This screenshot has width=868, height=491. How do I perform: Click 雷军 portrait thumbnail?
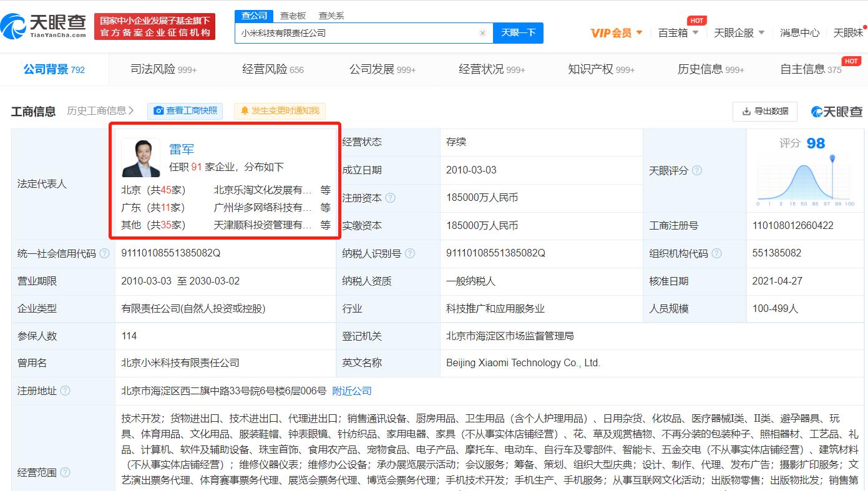click(x=141, y=158)
